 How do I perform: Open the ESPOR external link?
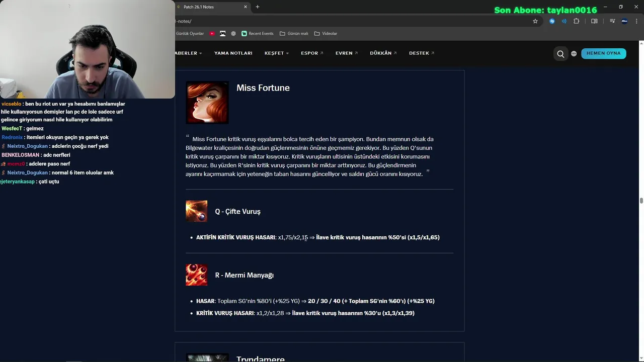coord(312,53)
